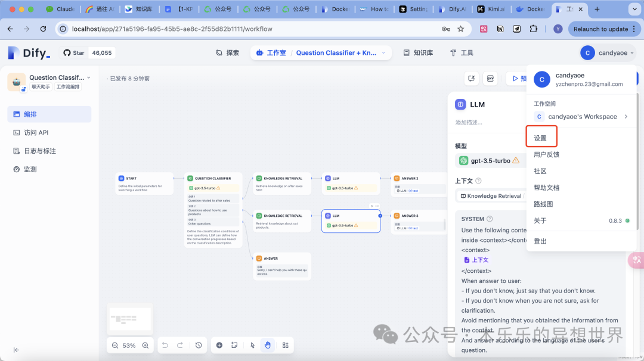Open the ENV environment variables button

point(490,79)
